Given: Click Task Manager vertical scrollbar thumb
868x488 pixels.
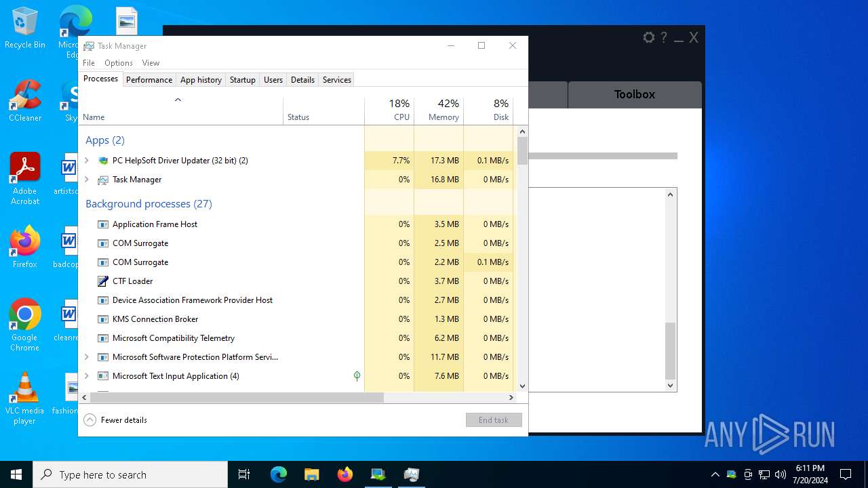Looking at the screenshot, I should tap(522, 151).
